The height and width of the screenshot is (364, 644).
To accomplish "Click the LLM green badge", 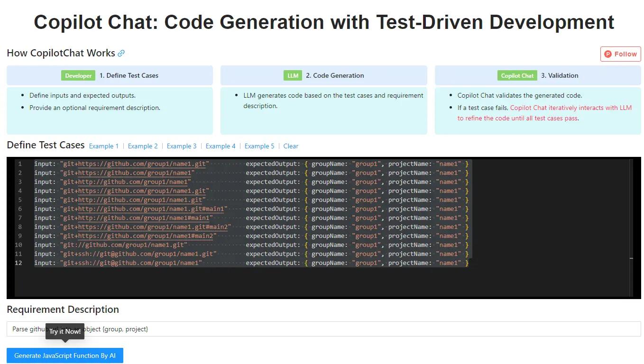I will (x=293, y=75).
